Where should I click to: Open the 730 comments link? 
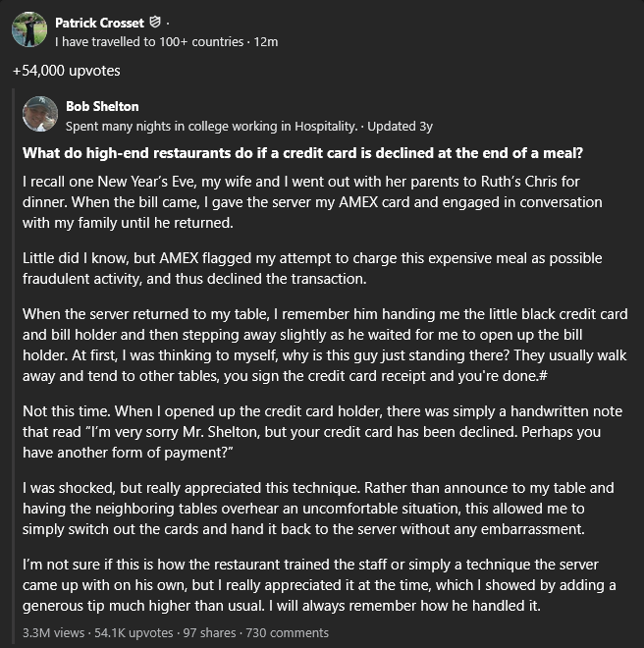coord(288,632)
